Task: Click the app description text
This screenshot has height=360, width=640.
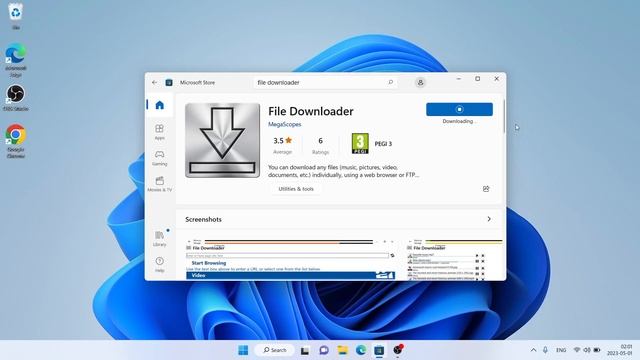Action: (x=344, y=171)
